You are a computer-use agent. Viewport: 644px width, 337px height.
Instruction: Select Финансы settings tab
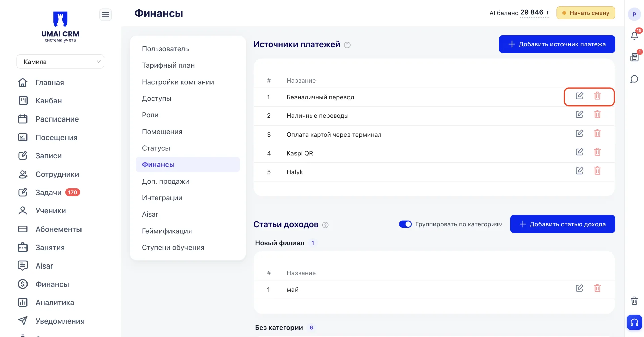click(x=188, y=164)
